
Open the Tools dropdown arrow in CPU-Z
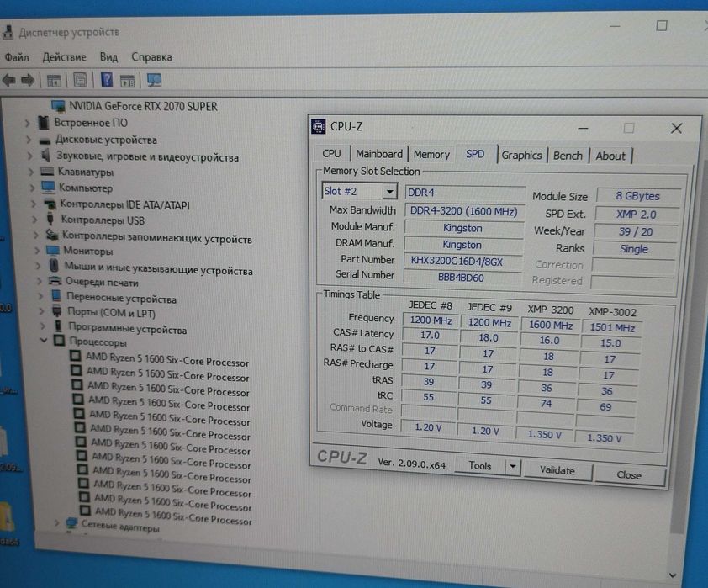[512, 466]
